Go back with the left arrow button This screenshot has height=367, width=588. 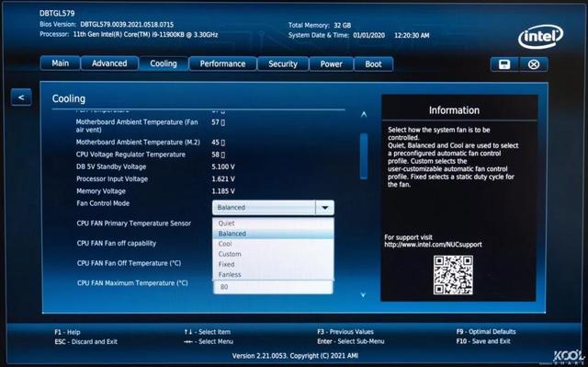[x=21, y=97]
